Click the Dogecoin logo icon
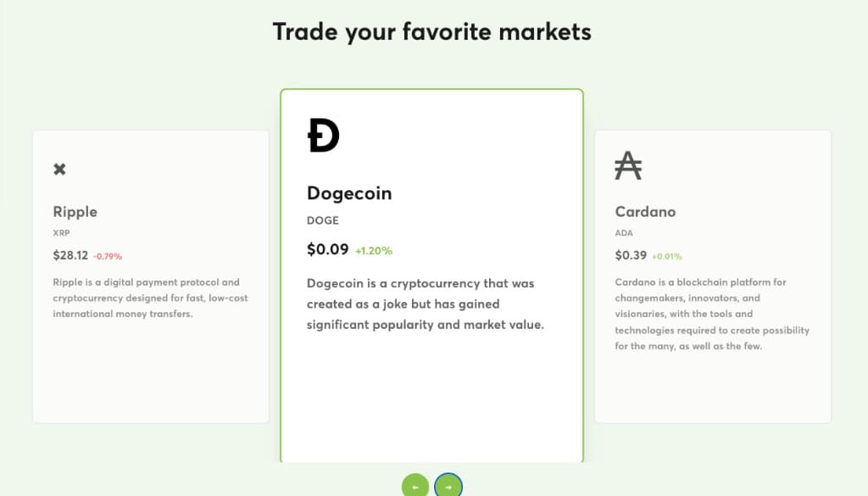 [x=323, y=135]
